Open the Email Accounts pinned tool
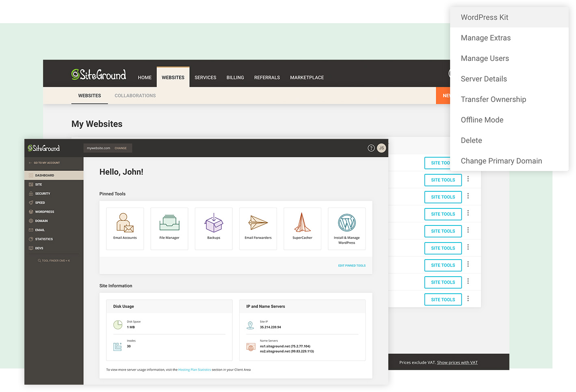 coord(125,228)
